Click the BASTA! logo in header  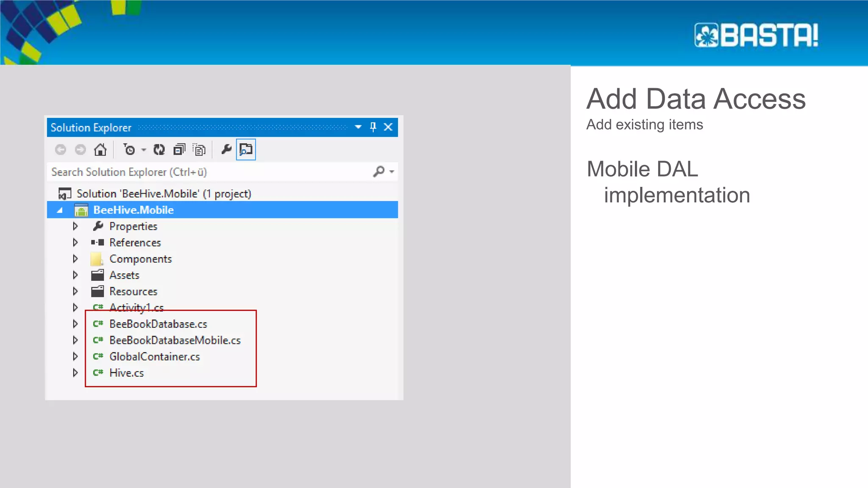click(757, 35)
